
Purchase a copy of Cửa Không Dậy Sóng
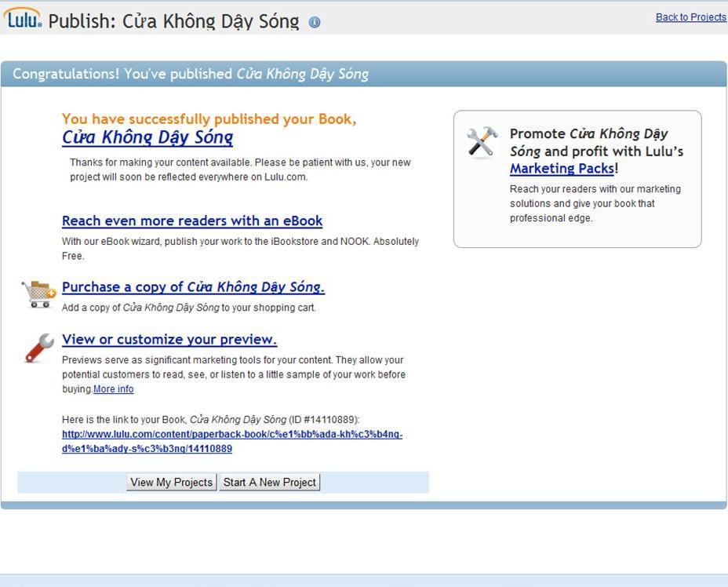tap(193, 287)
